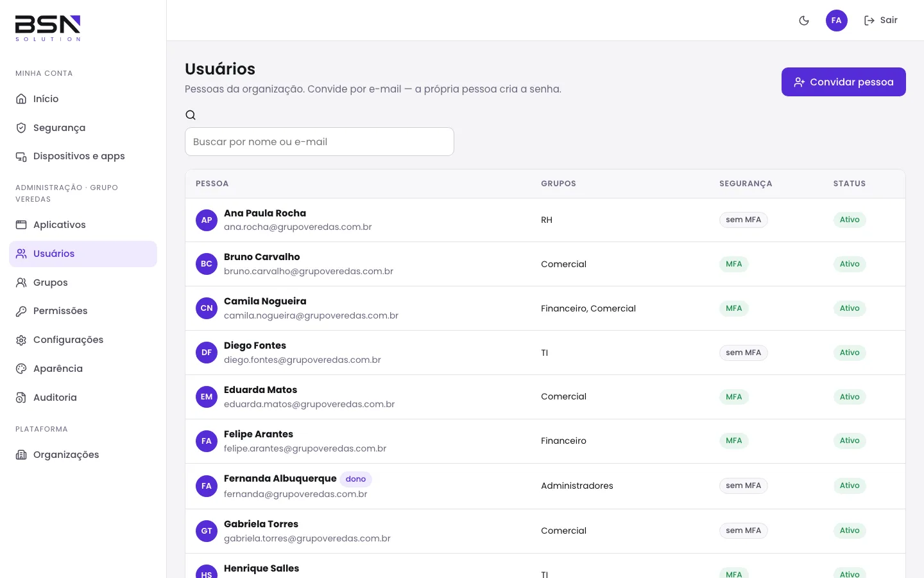Click the Grupos icon in the sidebar

coord(21,283)
